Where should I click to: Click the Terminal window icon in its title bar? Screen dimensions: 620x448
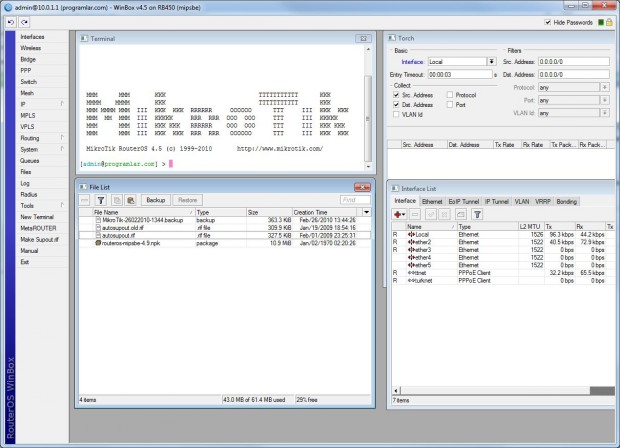coord(84,38)
